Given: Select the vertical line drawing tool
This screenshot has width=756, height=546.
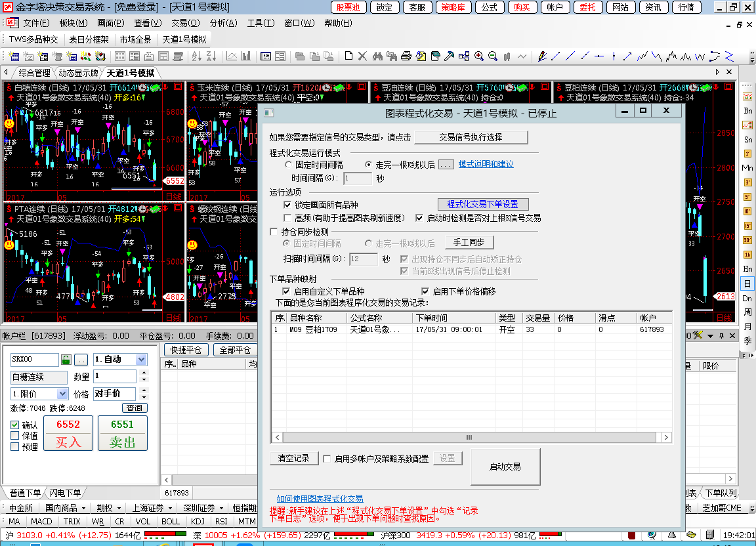Looking at the screenshot, I should click(x=614, y=56).
